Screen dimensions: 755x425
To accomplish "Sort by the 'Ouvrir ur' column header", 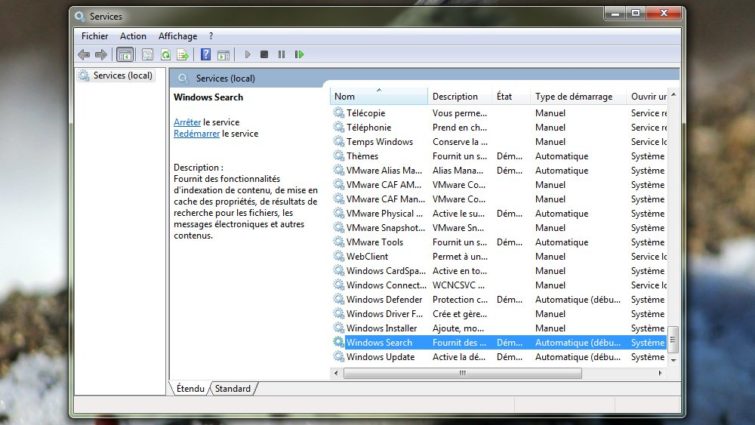I will pyautogui.click(x=648, y=96).
